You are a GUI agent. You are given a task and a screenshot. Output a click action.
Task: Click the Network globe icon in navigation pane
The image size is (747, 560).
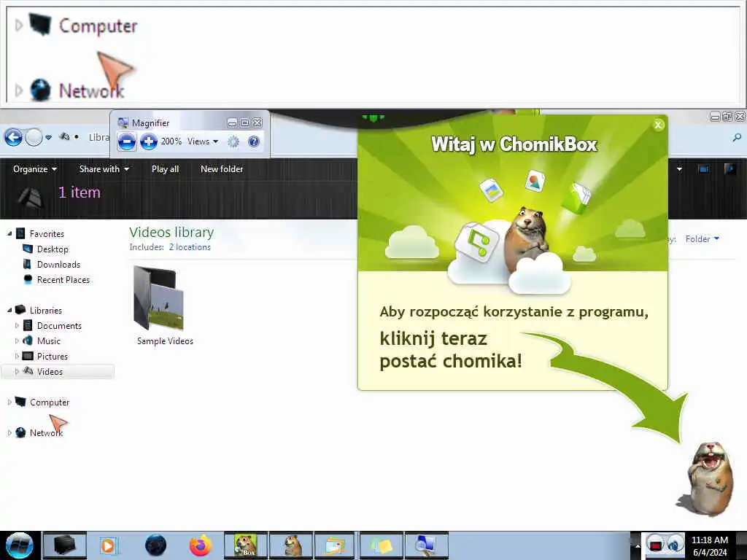tap(20, 432)
